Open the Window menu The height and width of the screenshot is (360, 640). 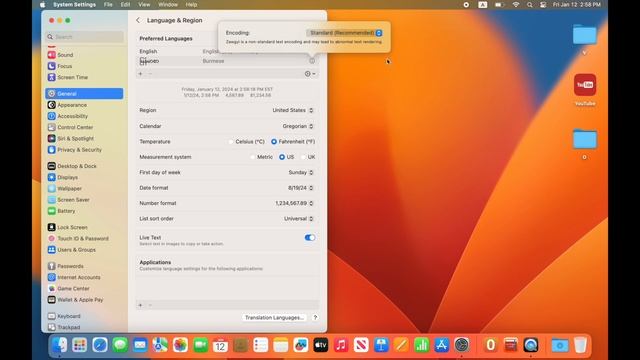click(x=168, y=5)
